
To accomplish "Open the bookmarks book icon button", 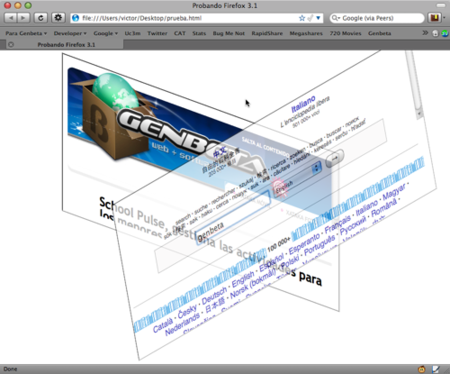I will 434,18.
